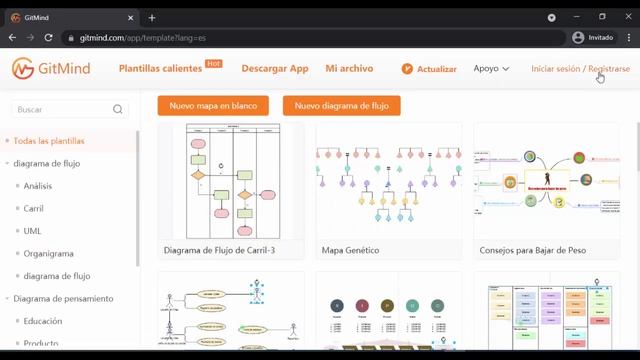Select Carril category
640x360 pixels.
coord(33,208)
